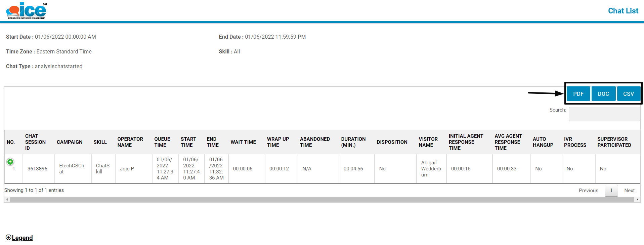Click the horizontal scrollbar left arrow
This screenshot has width=644, height=245.
point(7,200)
